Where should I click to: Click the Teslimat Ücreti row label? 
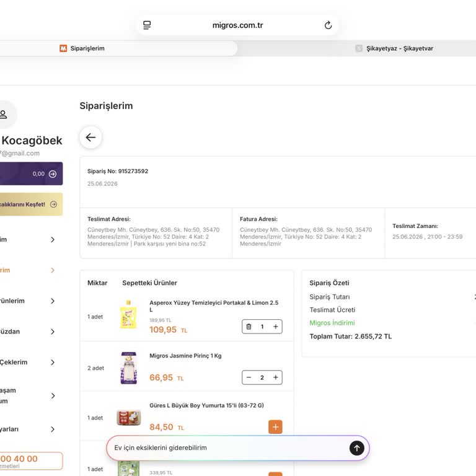[332, 310]
